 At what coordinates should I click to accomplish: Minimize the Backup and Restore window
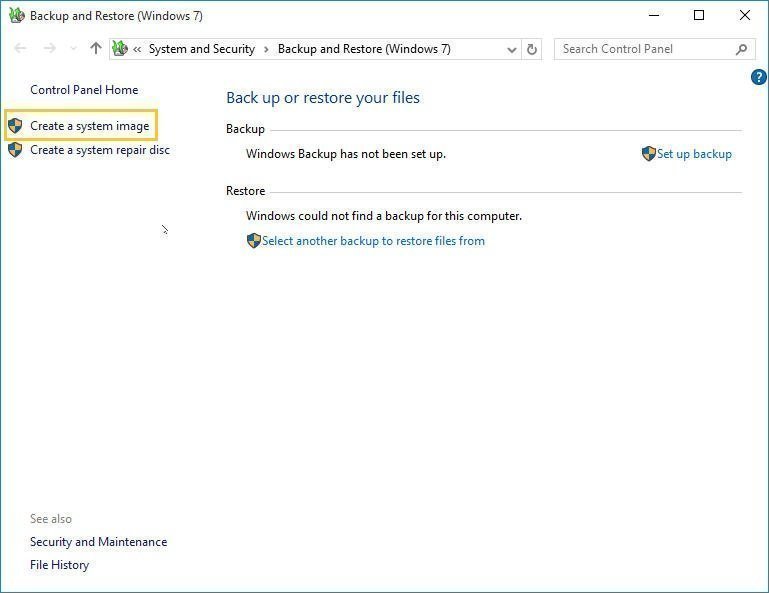coord(654,15)
